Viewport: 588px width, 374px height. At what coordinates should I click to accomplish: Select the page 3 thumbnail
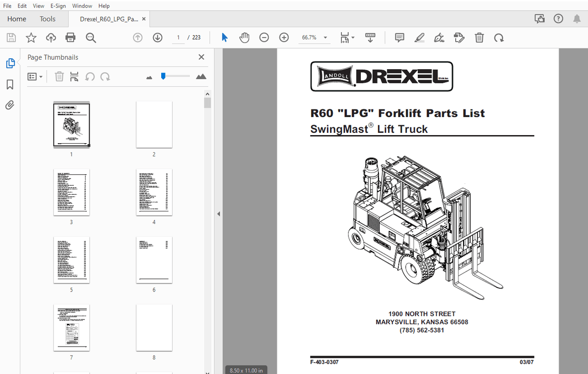coord(71,192)
